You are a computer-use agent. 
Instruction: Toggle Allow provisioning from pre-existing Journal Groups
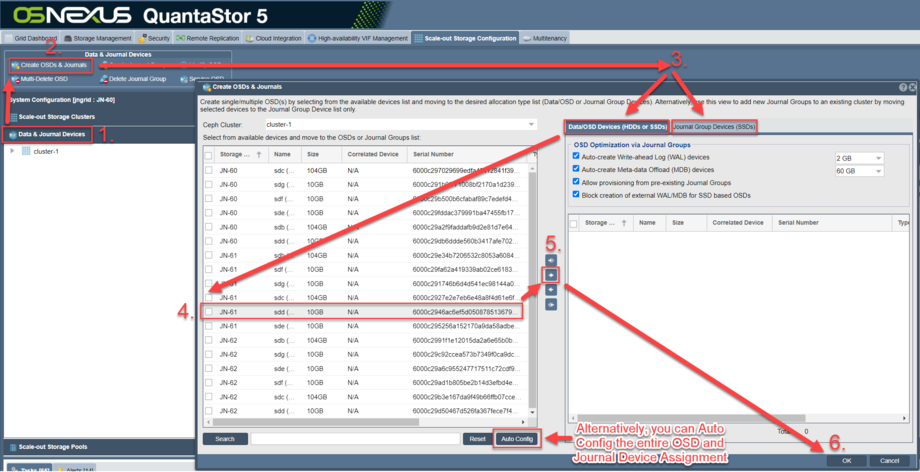[576, 182]
